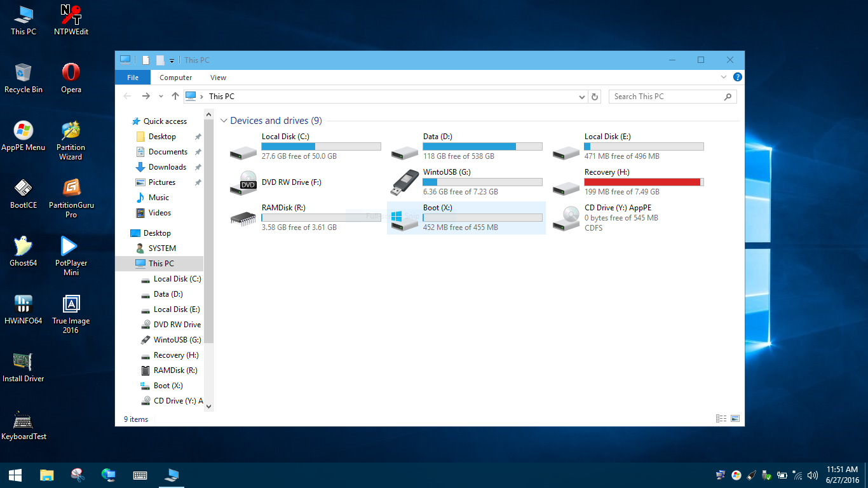
Task: Select the Data (D:) drive tile
Action: [x=466, y=147]
